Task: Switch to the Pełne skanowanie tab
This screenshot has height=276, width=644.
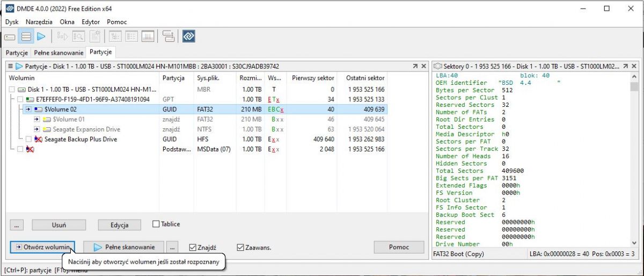Action: coord(58,53)
